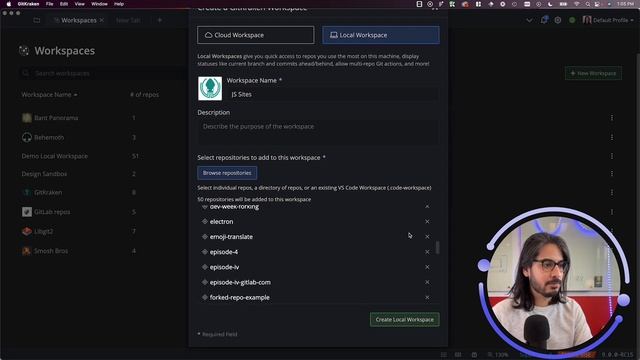This screenshot has width=640, height=360.
Task: Select the Local Workspace option
Action: coord(381,35)
